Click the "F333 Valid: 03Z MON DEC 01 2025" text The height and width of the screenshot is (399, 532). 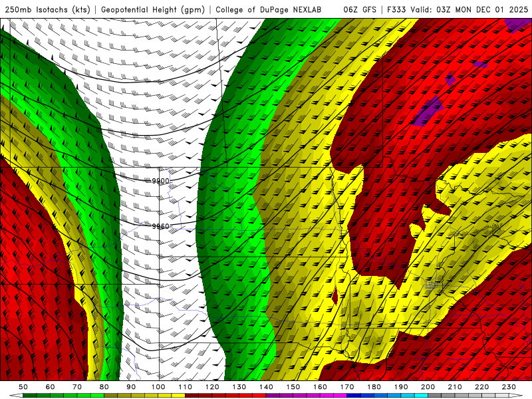(x=458, y=9)
